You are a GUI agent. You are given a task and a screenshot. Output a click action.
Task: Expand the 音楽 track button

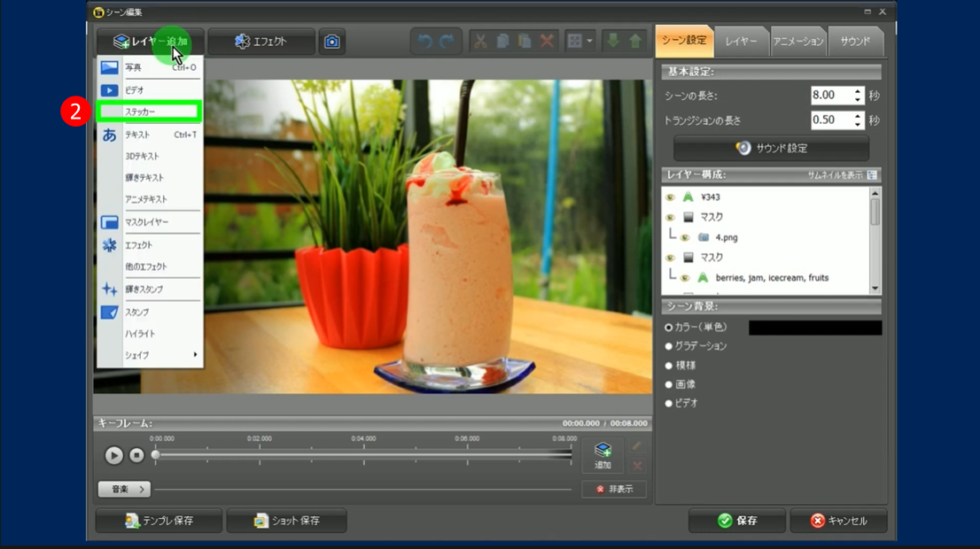(124, 489)
